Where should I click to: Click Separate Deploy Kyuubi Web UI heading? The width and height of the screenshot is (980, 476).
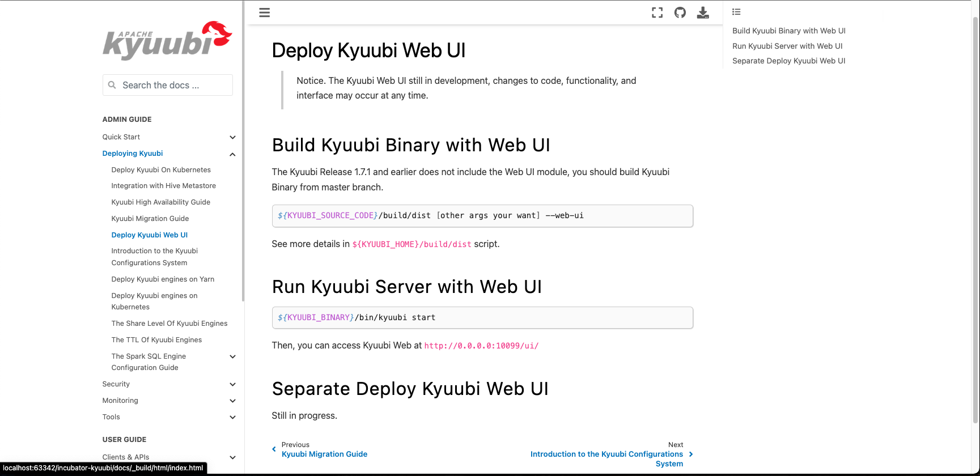[x=410, y=389]
